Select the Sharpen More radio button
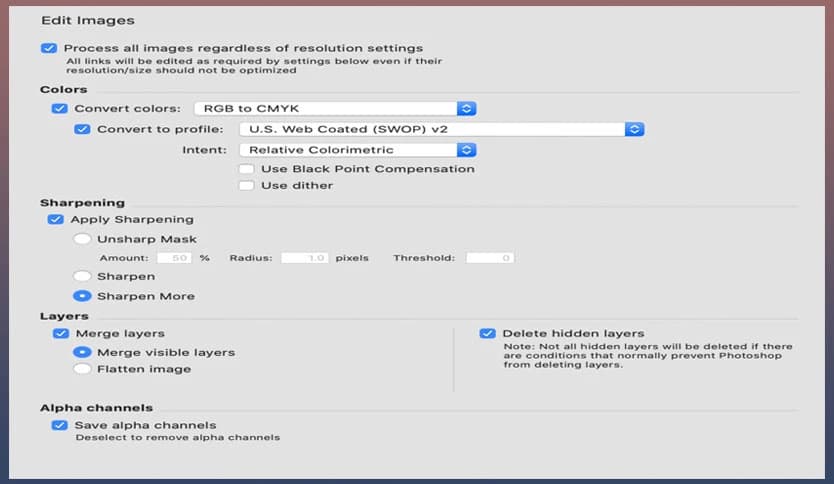Image resolution: width=834 pixels, height=484 pixels. pos(82,296)
